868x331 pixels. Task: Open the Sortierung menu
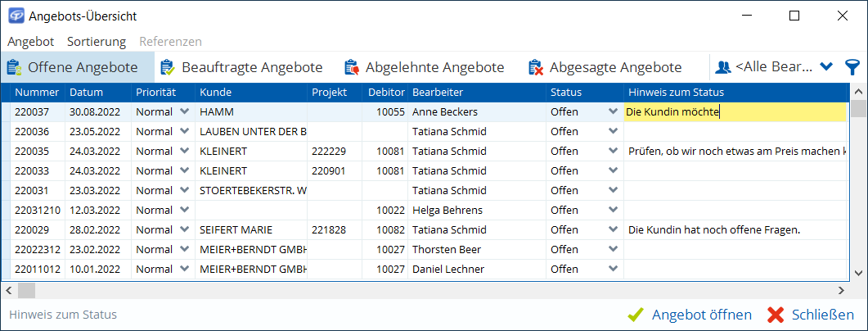coord(97,41)
